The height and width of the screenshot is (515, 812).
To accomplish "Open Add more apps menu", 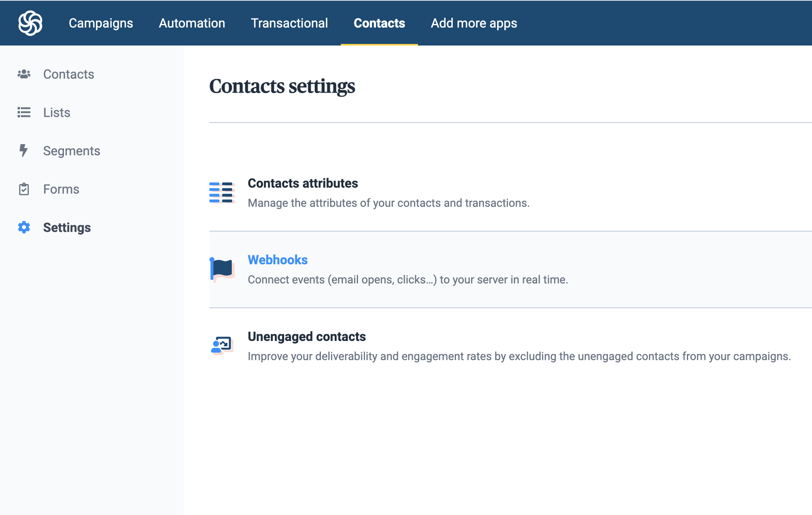I will point(474,23).
